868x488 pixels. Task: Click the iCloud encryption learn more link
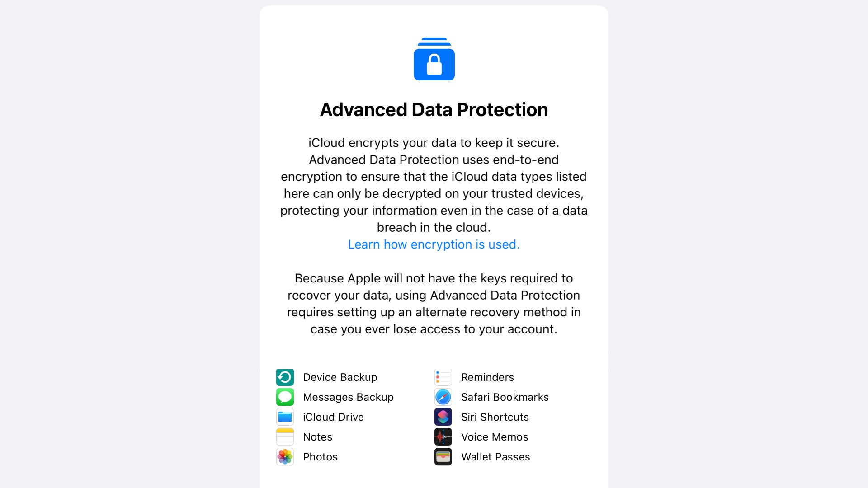click(434, 244)
